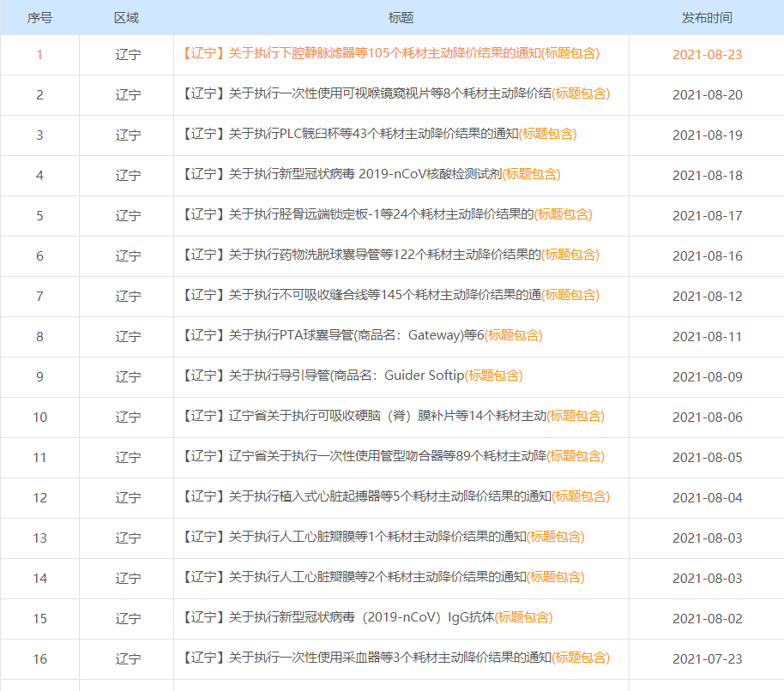Open the 下腔静脉滤器等105个耗材 notice link
Screen dimensions: 784x691
[x=390, y=55]
